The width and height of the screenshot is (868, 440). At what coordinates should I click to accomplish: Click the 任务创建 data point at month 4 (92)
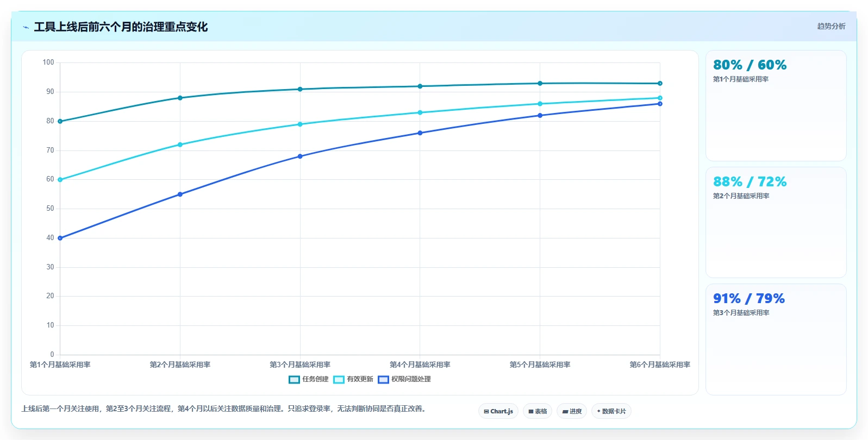click(x=420, y=86)
